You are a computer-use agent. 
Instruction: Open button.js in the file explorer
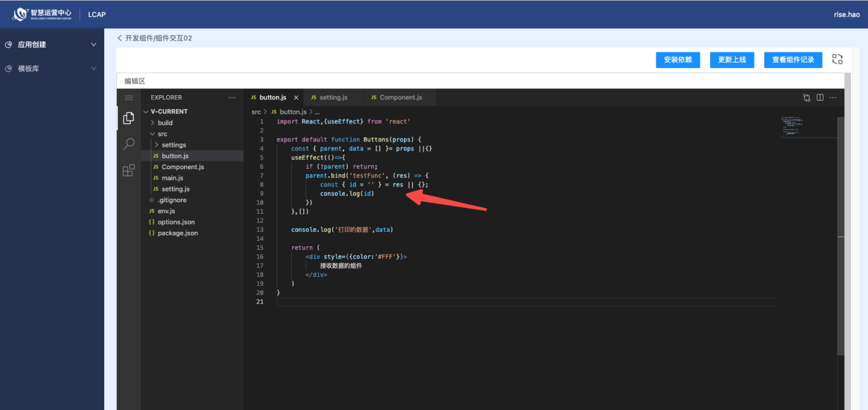[192, 156]
